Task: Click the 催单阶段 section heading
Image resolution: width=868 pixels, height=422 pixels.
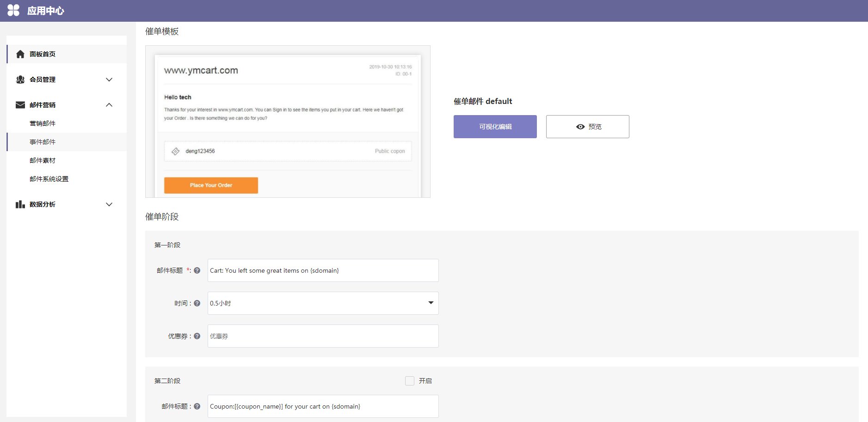Action: pos(162,217)
